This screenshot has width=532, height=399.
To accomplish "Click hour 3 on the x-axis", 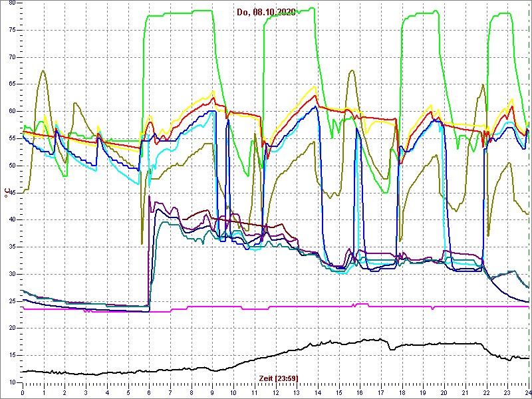I will coord(86,393).
